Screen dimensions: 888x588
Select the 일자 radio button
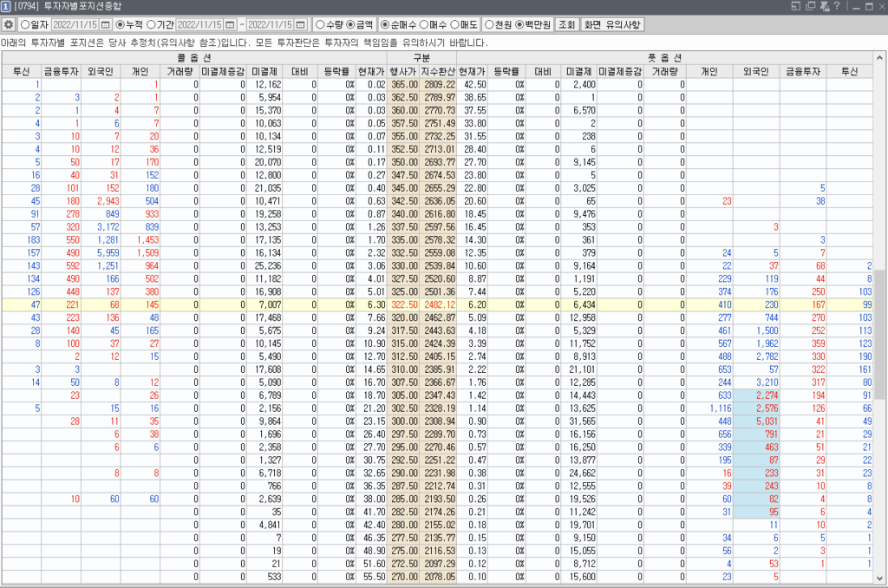24,24
